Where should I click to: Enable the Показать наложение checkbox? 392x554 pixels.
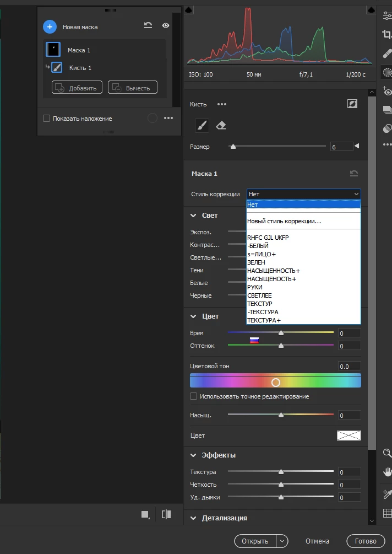click(x=47, y=119)
